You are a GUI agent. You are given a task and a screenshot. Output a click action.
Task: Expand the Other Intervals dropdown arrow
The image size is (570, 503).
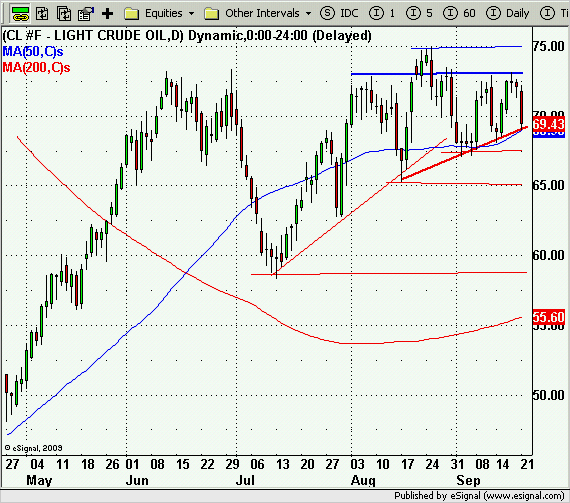pyautogui.click(x=309, y=14)
